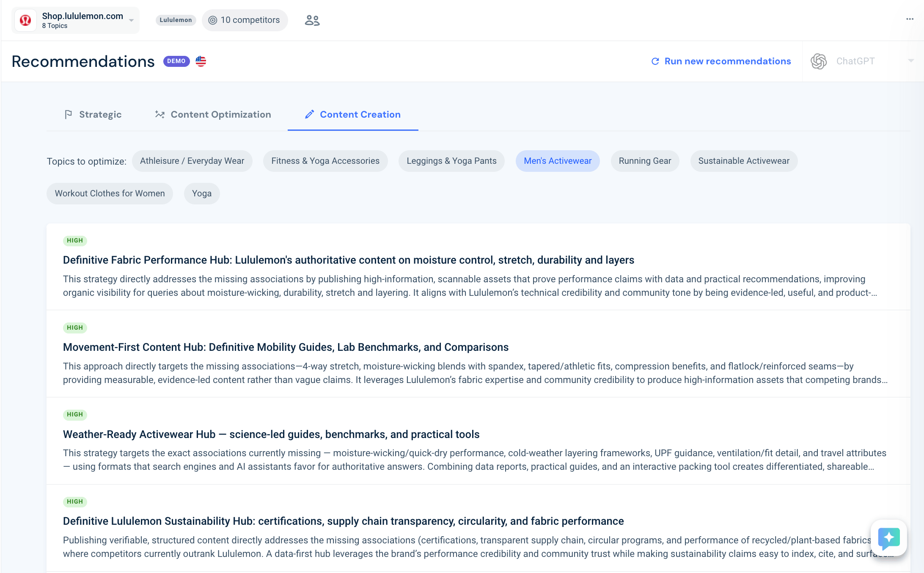Click the Weather-Ready Hub description text

click(x=475, y=460)
